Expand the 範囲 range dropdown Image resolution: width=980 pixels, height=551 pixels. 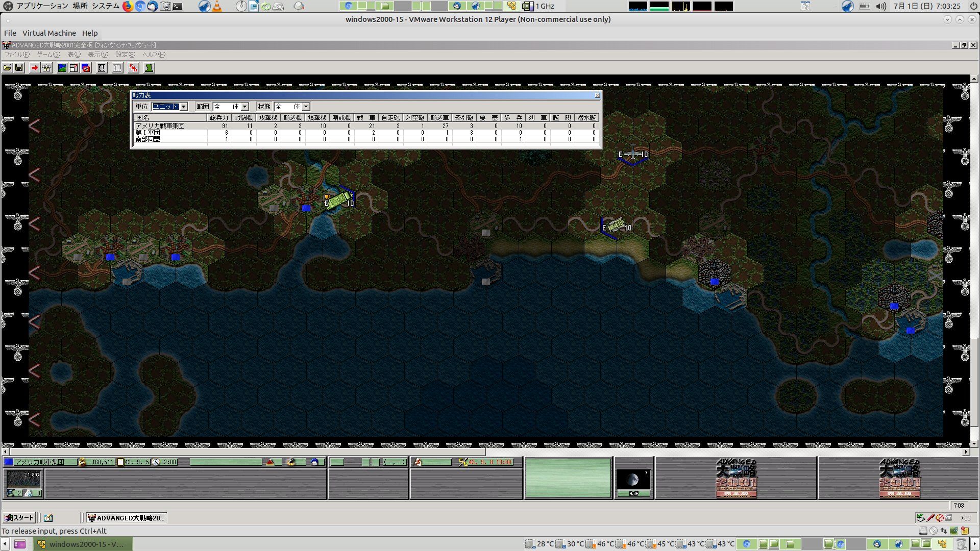(245, 107)
